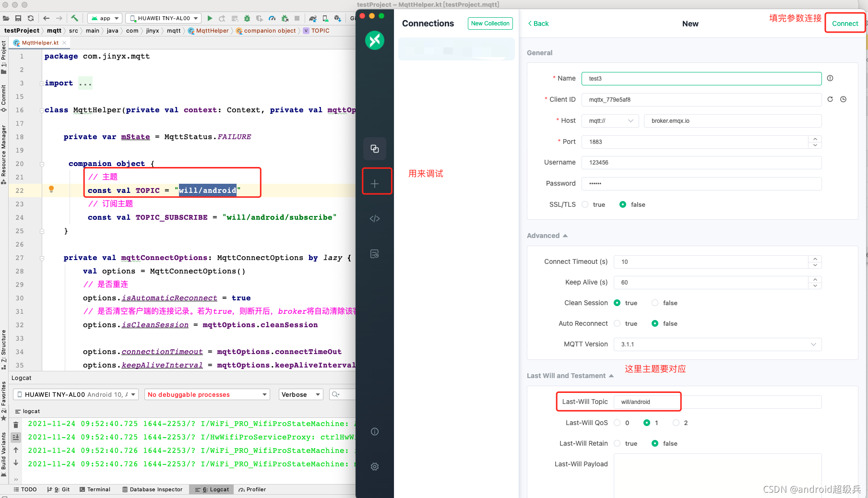
Task: Open SDK Manager icon in toolbar
Action: (338, 18)
